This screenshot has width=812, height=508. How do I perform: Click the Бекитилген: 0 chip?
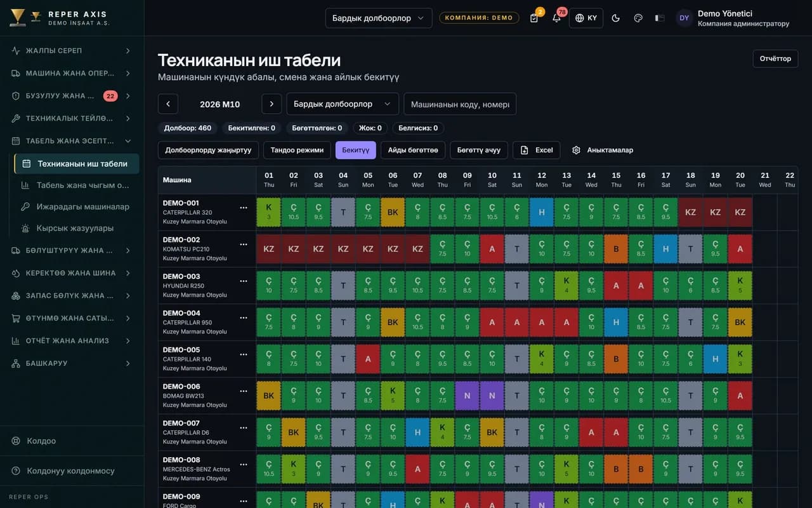pos(252,128)
